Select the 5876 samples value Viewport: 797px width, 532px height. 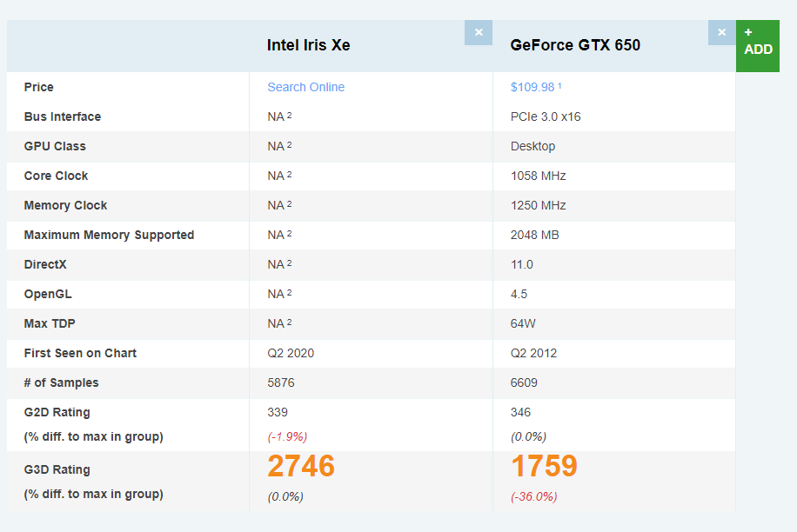[281, 382]
